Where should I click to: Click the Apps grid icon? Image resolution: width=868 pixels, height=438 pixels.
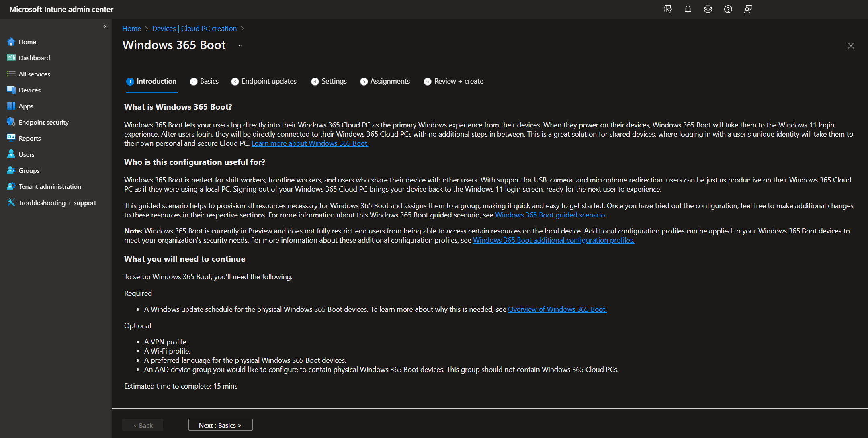tap(11, 106)
